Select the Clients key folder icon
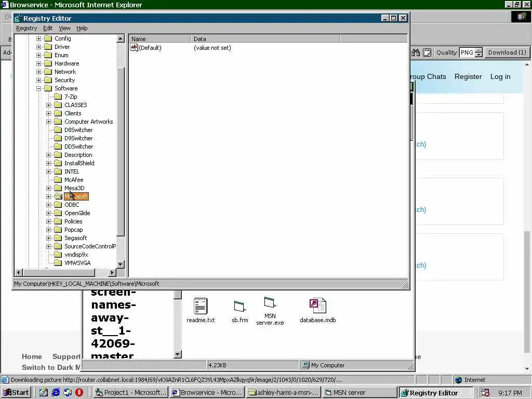This screenshot has width=532, height=399. point(58,113)
